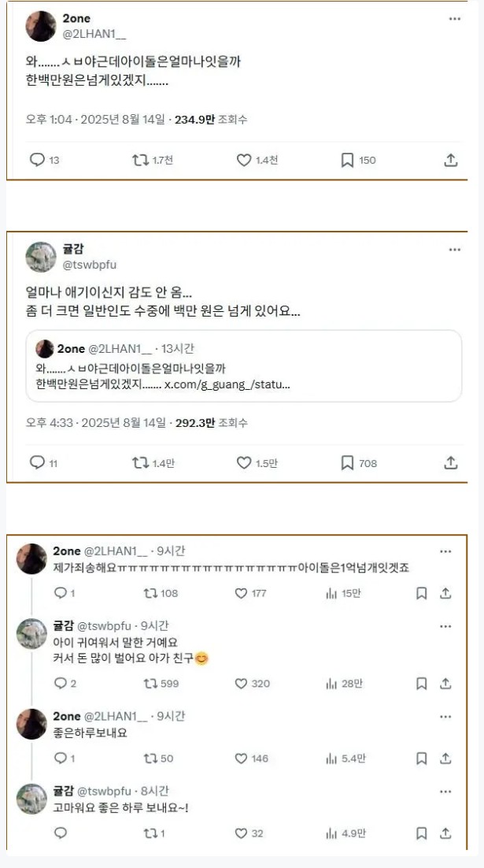Reply to 귤감's quote tweet

(37, 463)
